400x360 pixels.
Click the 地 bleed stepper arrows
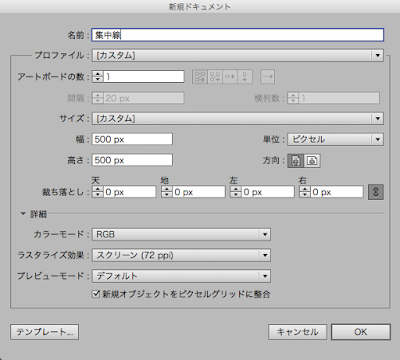pos(167,192)
